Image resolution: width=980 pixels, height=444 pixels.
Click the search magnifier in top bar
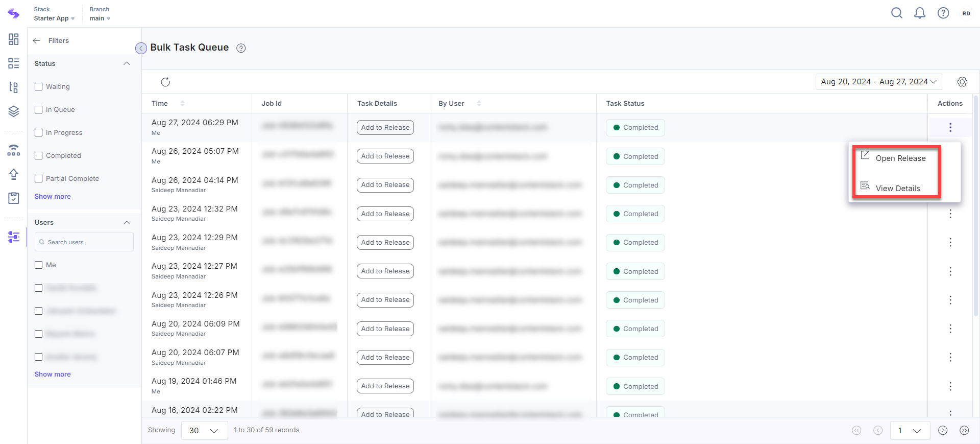tap(897, 13)
